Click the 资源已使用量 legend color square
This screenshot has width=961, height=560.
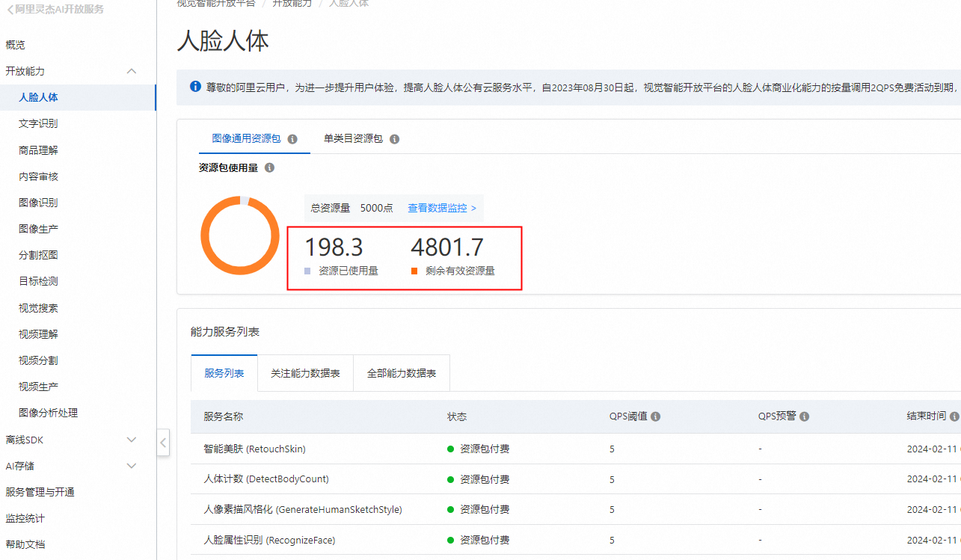point(307,271)
